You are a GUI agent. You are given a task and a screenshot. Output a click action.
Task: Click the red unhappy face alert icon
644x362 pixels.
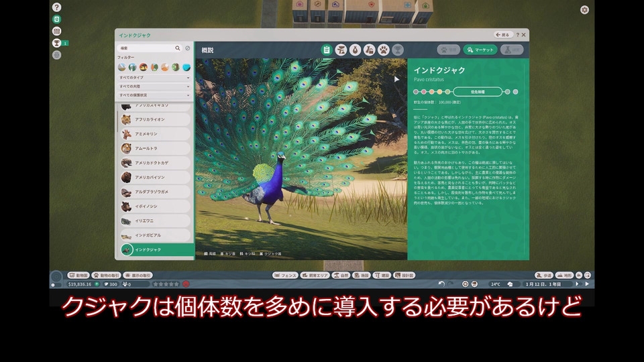[x=186, y=284]
